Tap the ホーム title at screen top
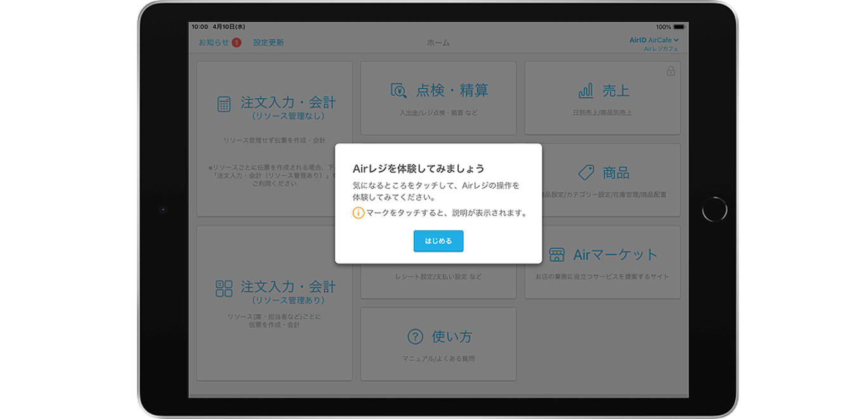Screen dimensions: 868x419 (439, 42)
